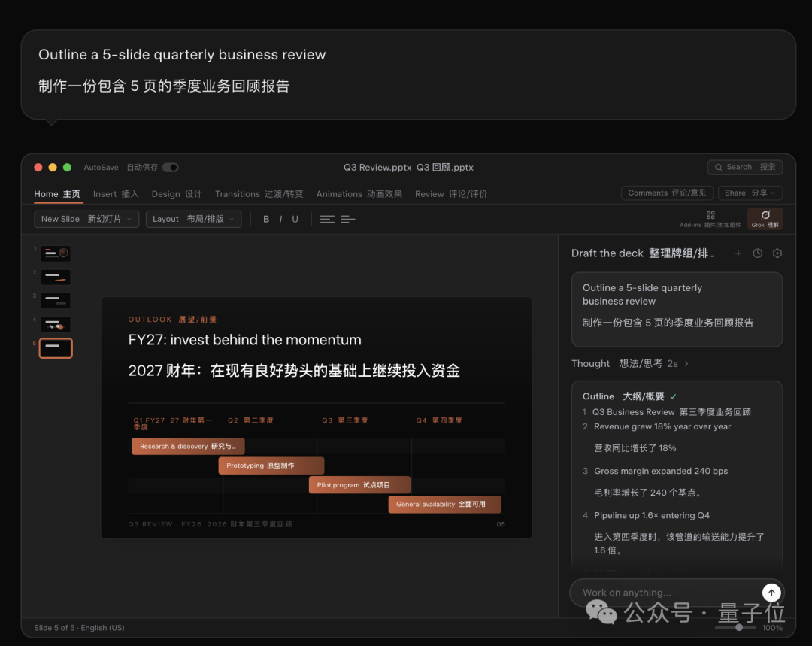Click the 'OUTLOOK' label on the slide
The width and height of the screenshot is (812, 646).
[x=150, y=320]
